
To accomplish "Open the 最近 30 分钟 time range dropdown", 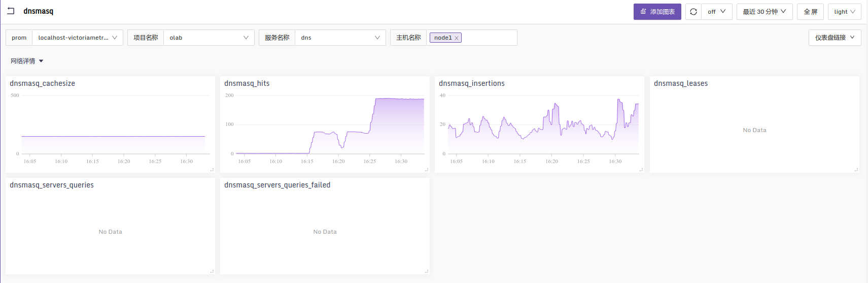I will (765, 12).
